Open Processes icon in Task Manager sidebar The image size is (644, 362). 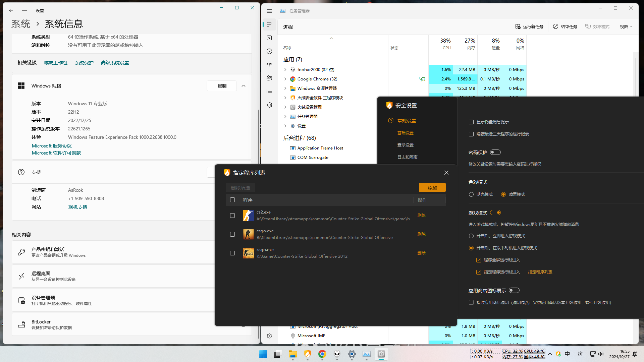point(269,24)
